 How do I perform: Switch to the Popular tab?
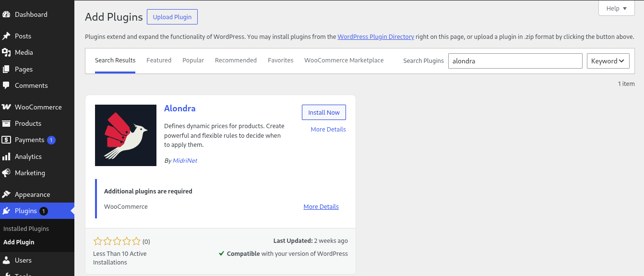193,60
